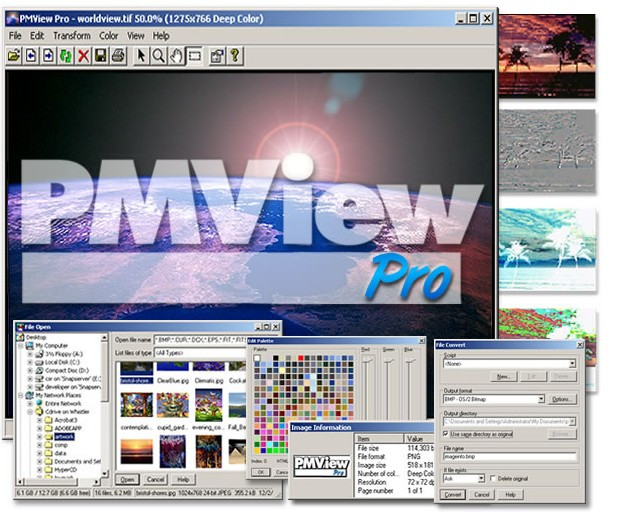Select the Documents and Set folder in tree
The image size is (631, 515).
click(x=77, y=461)
